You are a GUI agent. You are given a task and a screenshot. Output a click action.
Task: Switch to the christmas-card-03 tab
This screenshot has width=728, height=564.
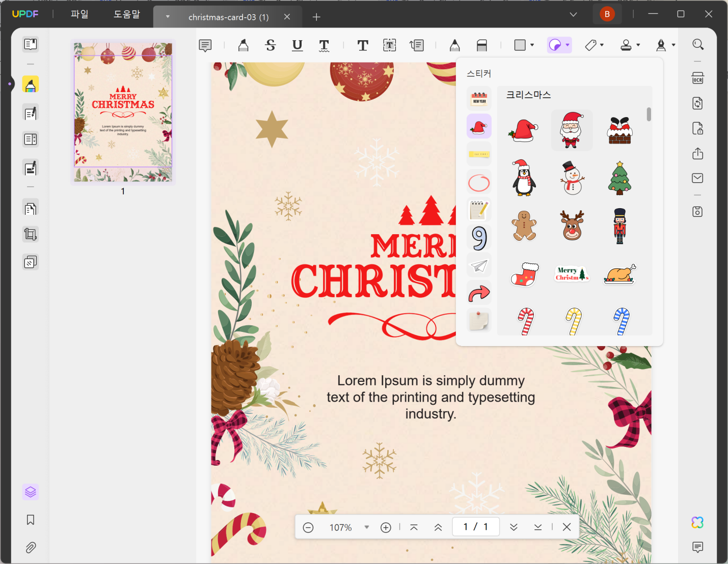click(228, 17)
